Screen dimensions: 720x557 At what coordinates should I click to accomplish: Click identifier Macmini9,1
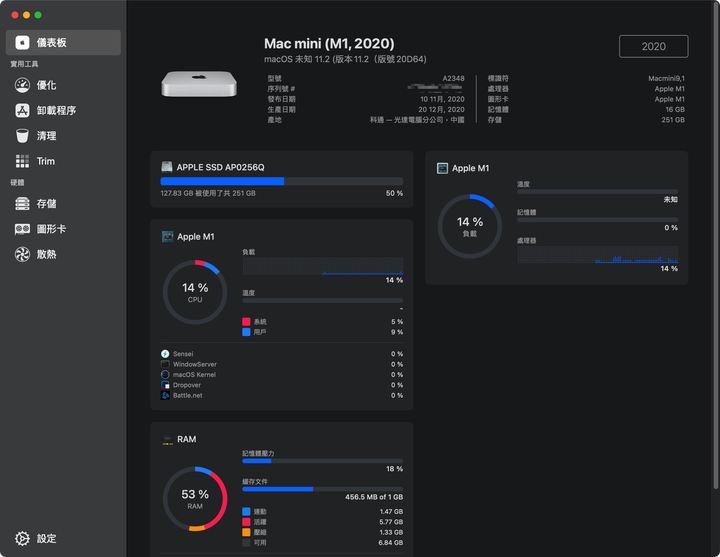(x=666, y=79)
